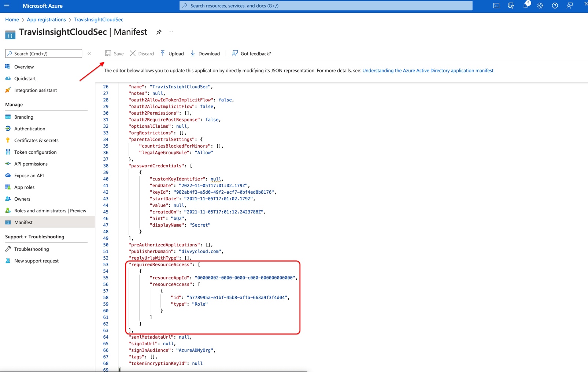The height and width of the screenshot is (372, 588).
Task: Open the notifications bell
Action: pyautogui.click(x=526, y=5)
